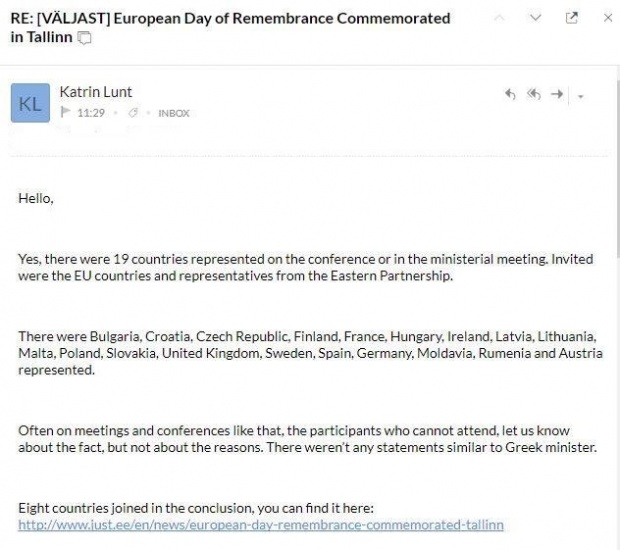
Task: Click the KL sender avatar
Action: 30,103
